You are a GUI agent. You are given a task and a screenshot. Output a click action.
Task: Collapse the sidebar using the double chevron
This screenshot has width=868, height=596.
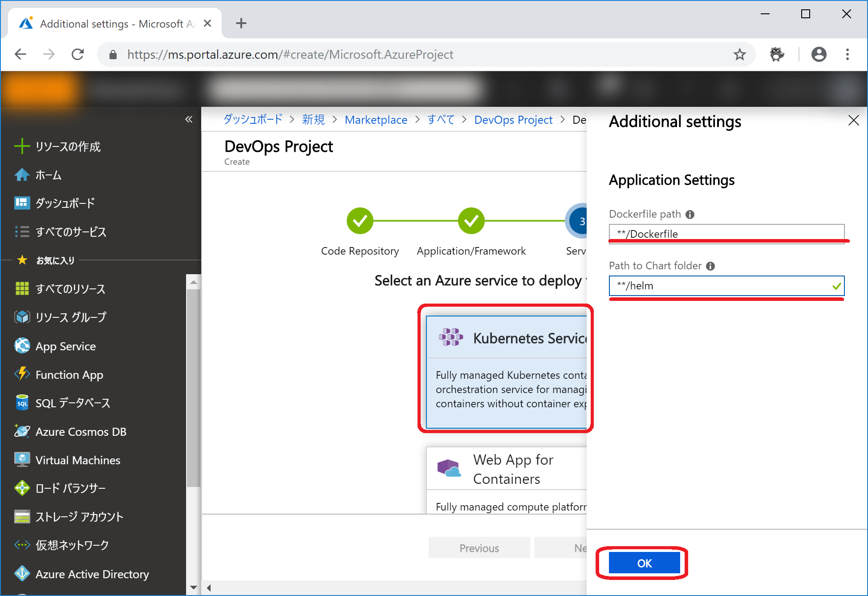tap(189, 119)
